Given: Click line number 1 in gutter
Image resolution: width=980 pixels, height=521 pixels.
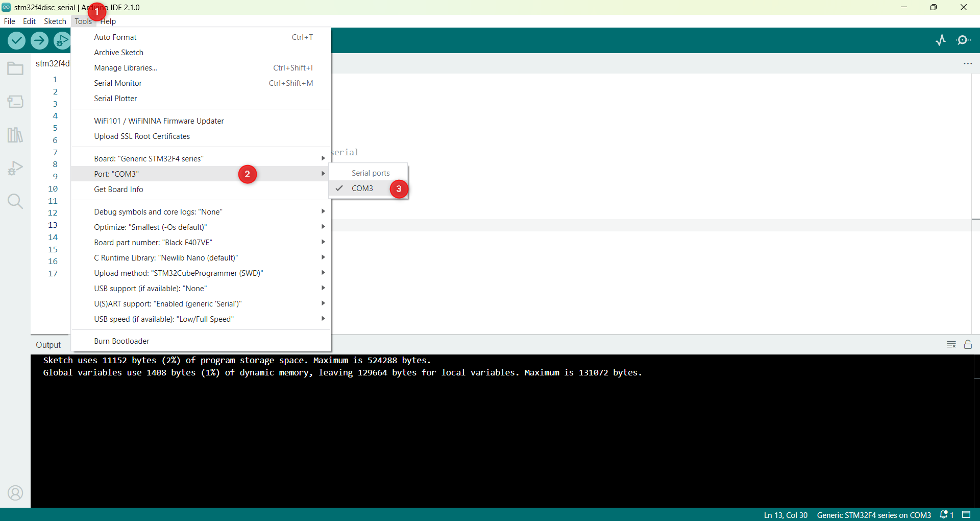Looking at the screenshot, I should click(55, 79).
